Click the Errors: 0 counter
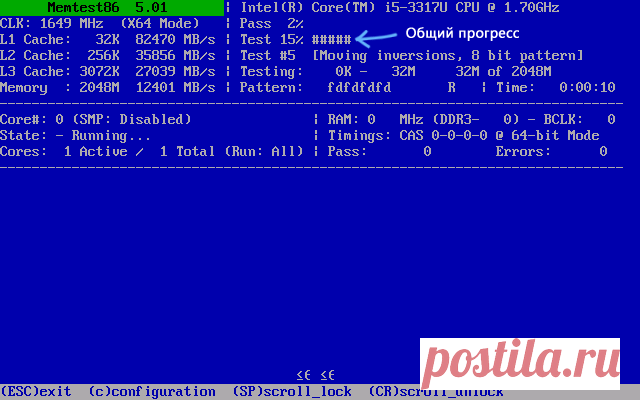Viewport: 640px width, 400px height. coord(551,151)
